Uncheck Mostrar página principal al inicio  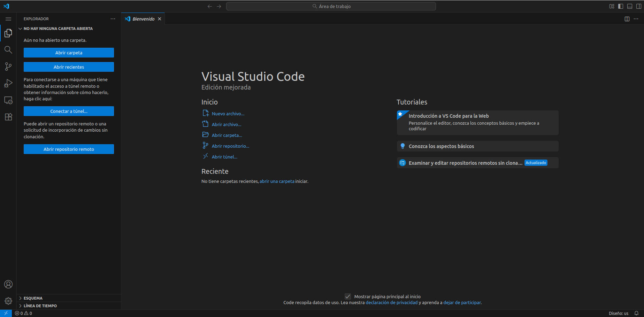pos(347,296)
